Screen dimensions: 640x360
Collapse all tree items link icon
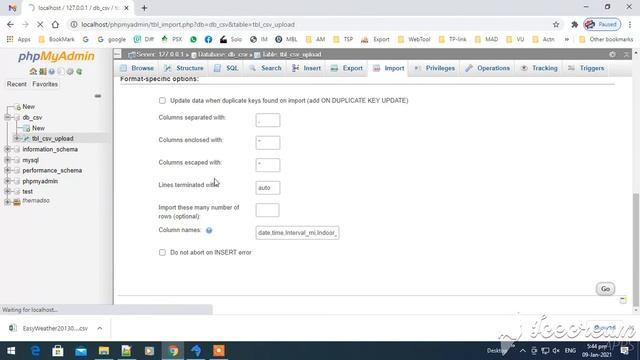98,96
